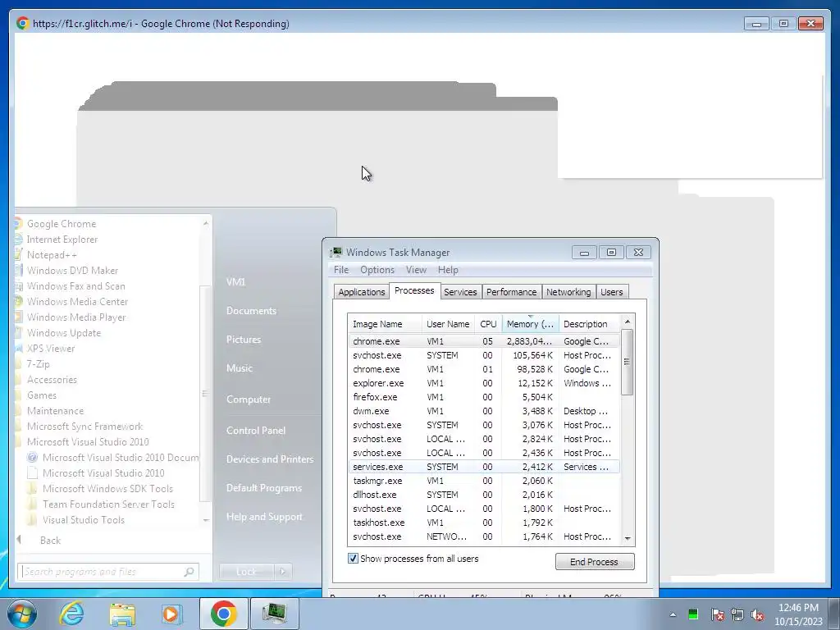
Task: Launch Windows Media Player from Start menu
Action: pos(76,317)
